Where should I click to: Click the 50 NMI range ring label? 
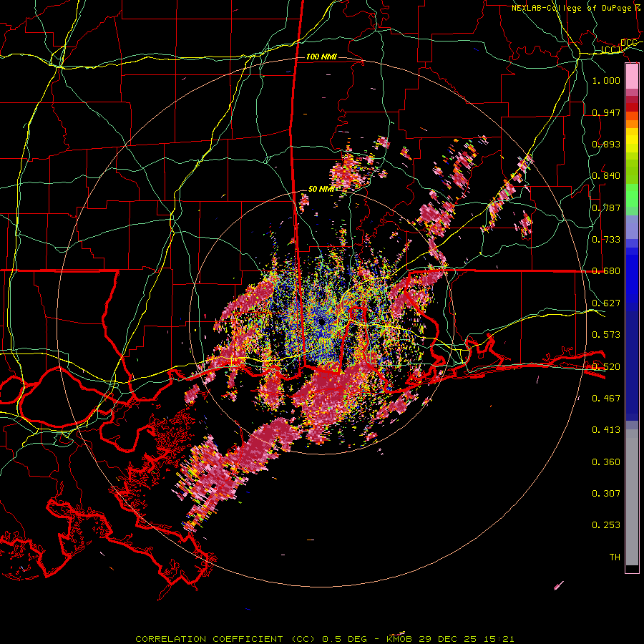pyautogui.click(x=321, y=189)
